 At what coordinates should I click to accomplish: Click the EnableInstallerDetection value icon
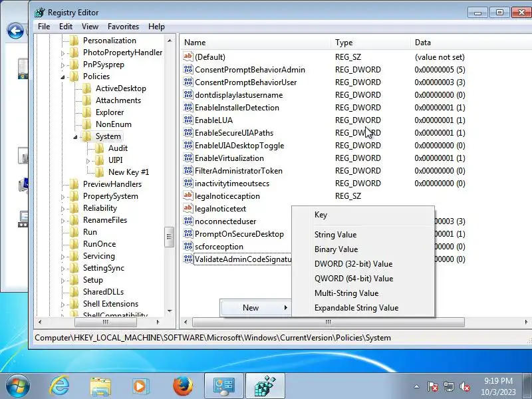188,107
